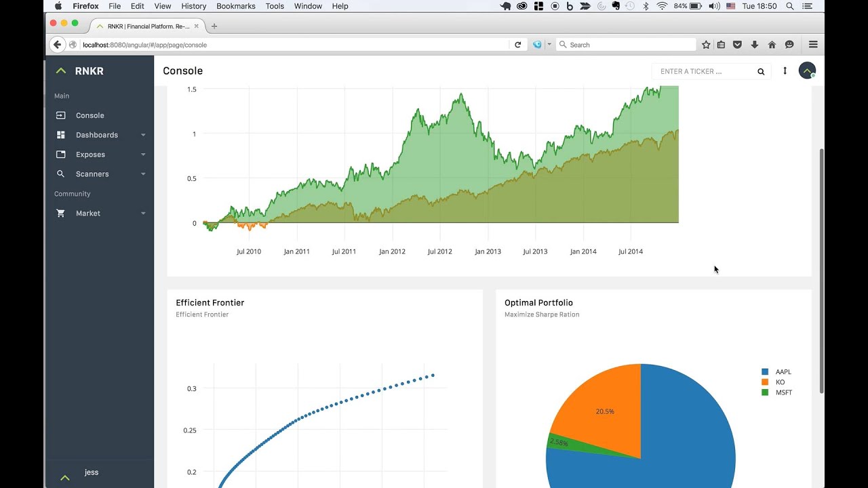
Task: Expand the Exposes submenu arrow
Action: [x=143, y=155]
